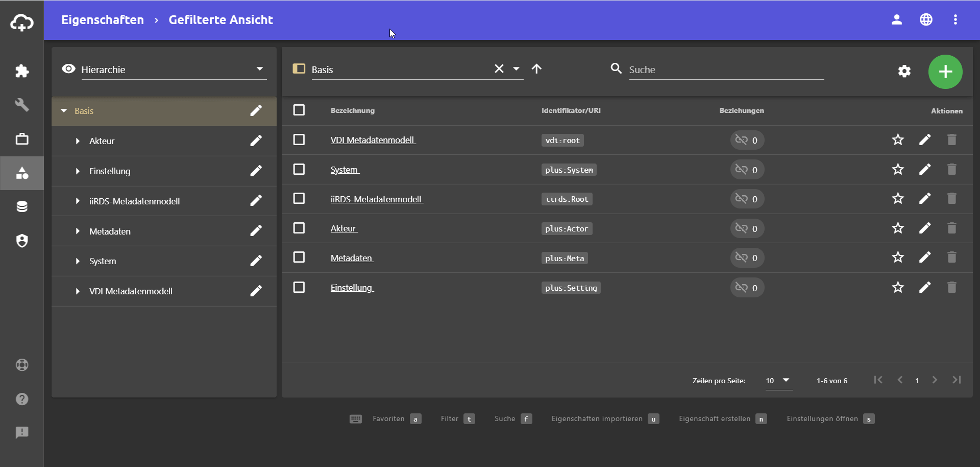Sort by Identifikator/URI column header

pyautogui.click(x=571, y=110)
